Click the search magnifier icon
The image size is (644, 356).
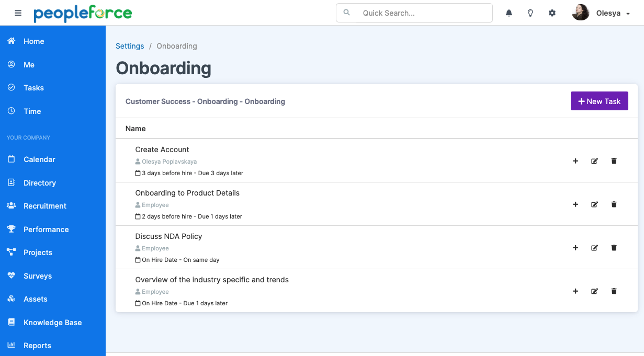pyautogui.click(x=346, y=13)
